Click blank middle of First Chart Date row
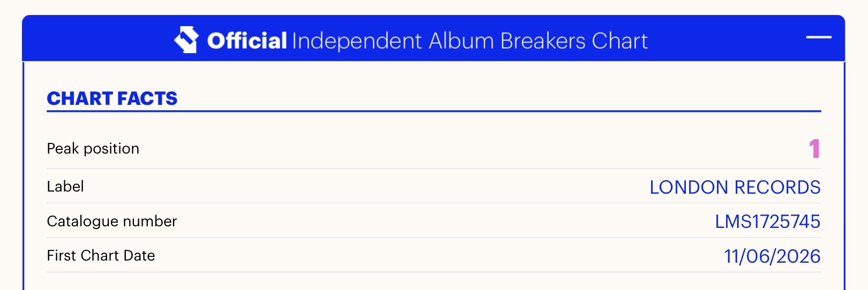 (439, 255)
